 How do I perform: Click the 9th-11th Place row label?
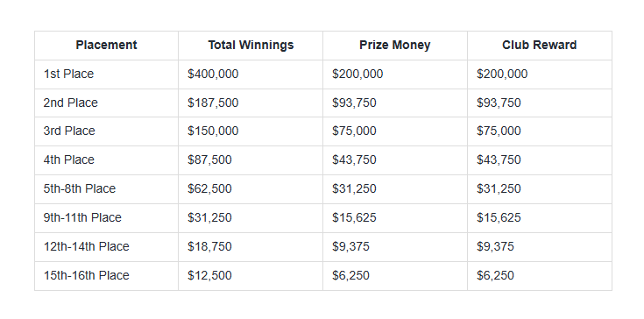click(x=82, y=217)
